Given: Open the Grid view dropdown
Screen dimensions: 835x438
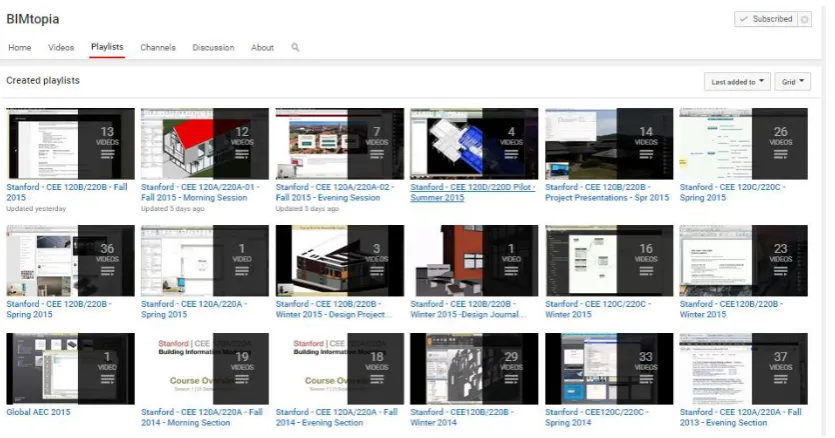Looking at the screenshot, I should pos(792,82).
